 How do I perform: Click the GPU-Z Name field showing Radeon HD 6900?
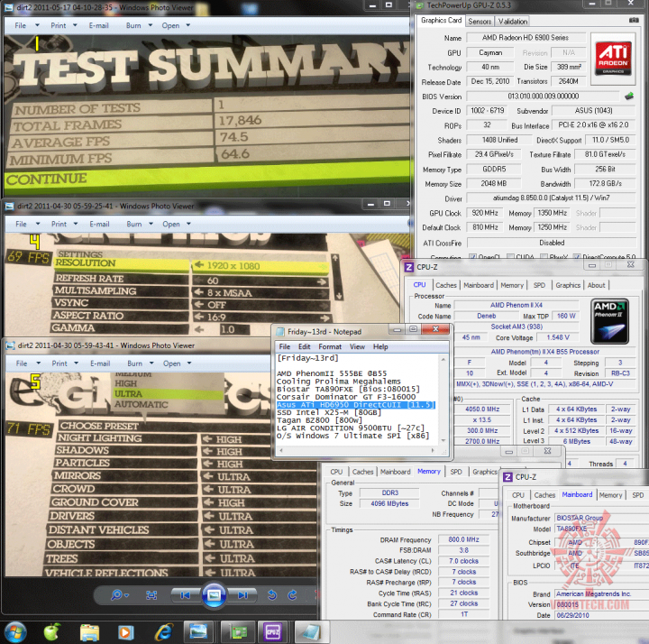526,37
